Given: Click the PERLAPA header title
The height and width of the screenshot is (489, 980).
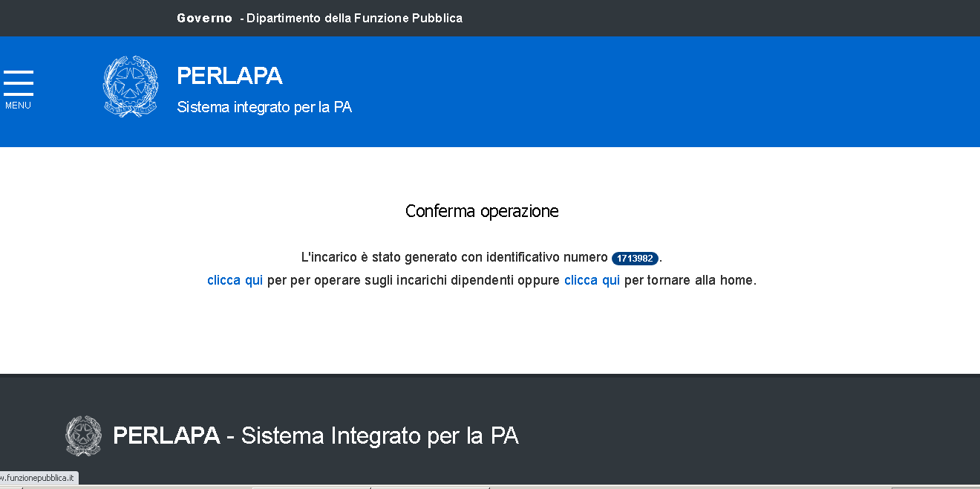Looking at the screenshot, I should (229, 76).
